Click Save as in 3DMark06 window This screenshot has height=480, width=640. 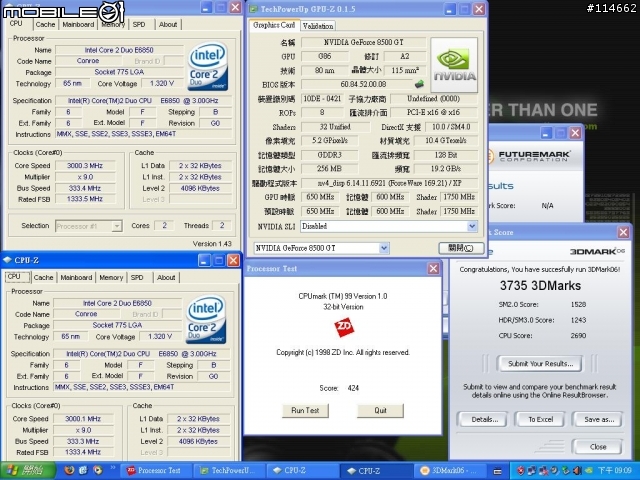tap(598, 420)
